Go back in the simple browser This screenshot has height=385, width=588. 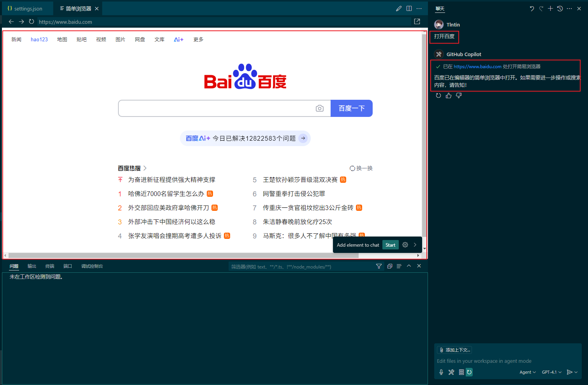click(11, 22)
